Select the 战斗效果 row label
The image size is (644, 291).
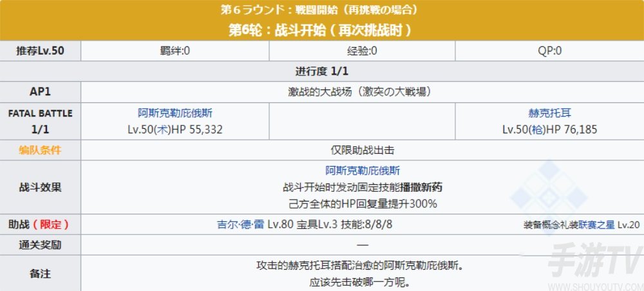[x=40, y=187]
